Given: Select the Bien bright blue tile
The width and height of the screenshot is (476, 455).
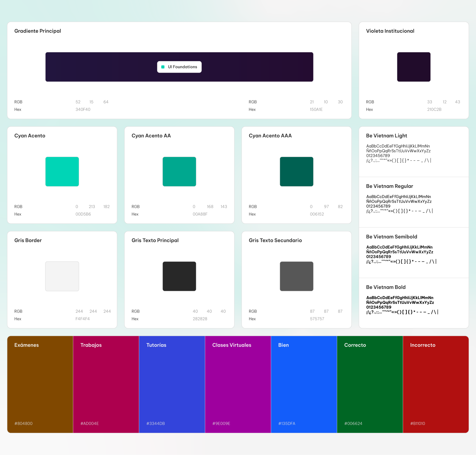Looking at the screenshot, I should [304, 385].
